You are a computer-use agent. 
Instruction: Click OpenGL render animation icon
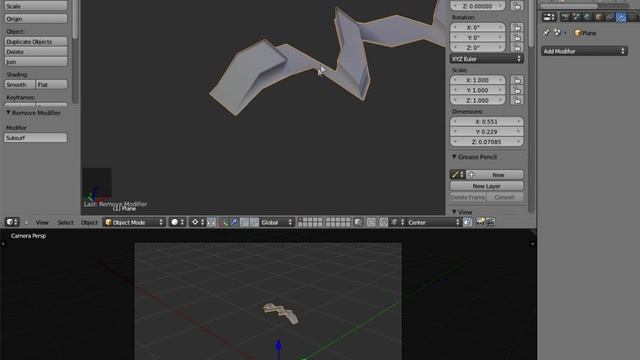tap(490, 222)
